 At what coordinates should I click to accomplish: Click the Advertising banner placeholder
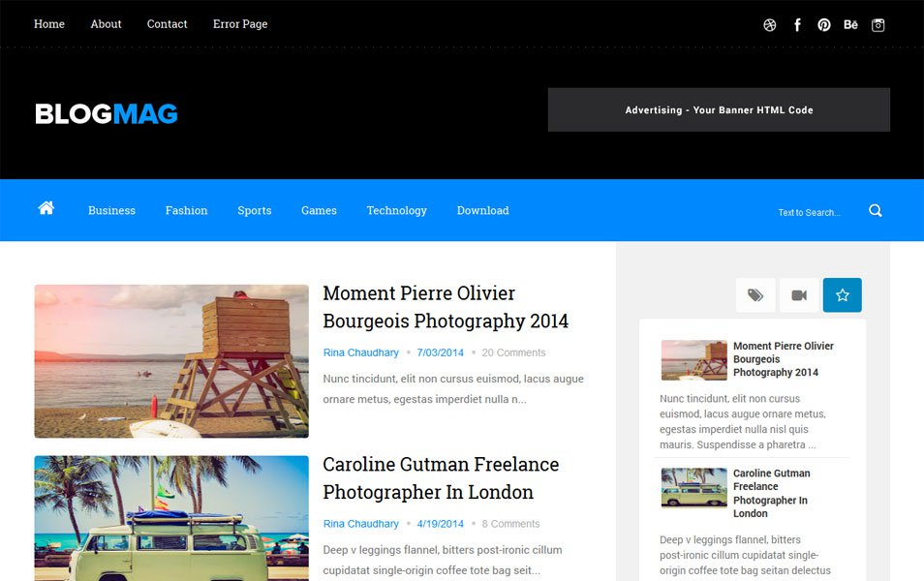coord(719,109)
